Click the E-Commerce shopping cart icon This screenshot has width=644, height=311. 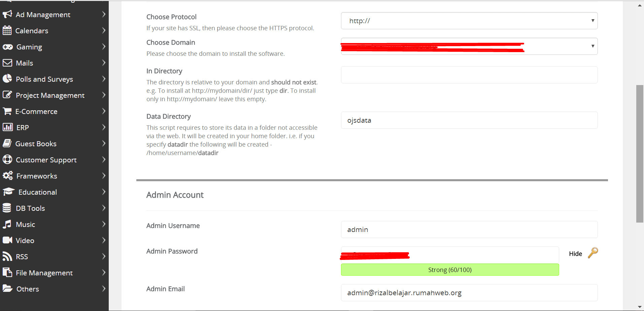click(7, 111)
